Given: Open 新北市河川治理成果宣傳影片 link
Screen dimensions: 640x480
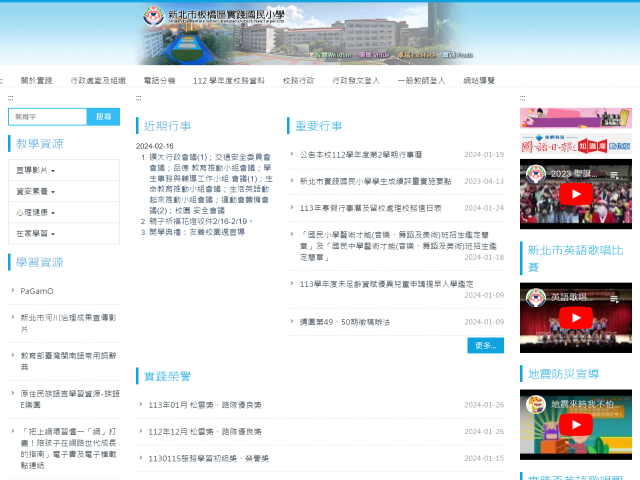Looking at the screenshot, I should point(68,323).
